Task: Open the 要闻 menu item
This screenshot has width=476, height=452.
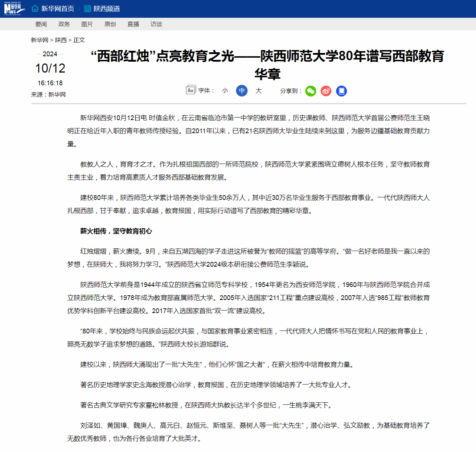Action: pos(41,24)
